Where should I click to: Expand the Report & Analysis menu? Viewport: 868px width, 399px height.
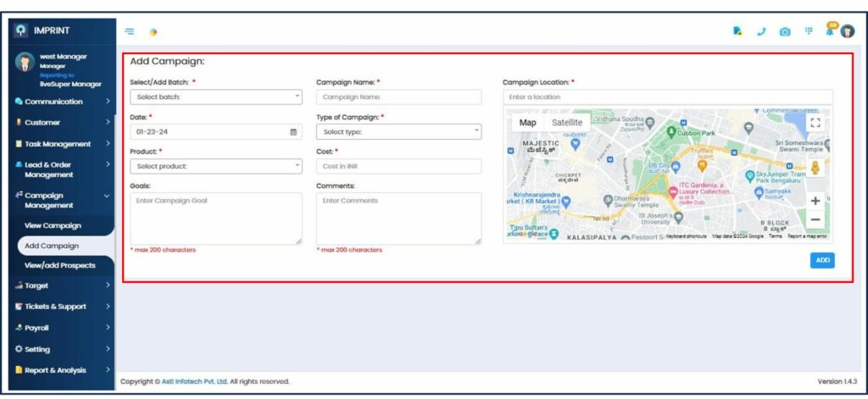[63, 370]
